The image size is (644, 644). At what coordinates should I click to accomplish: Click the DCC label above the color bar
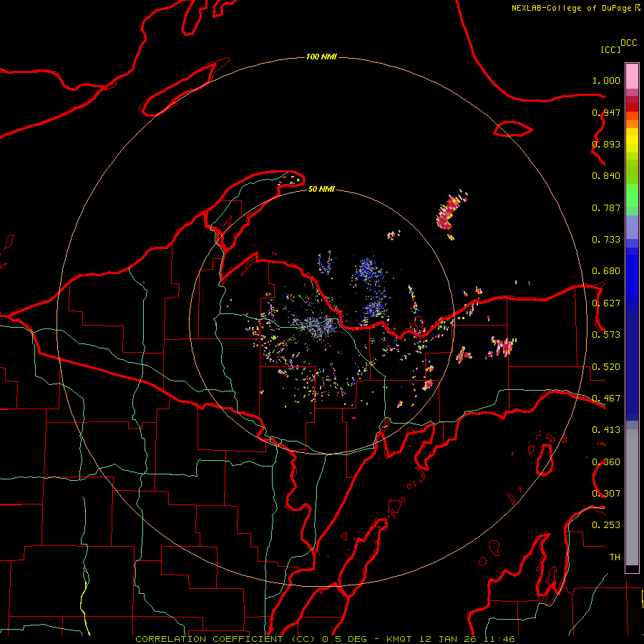[629, 43]
